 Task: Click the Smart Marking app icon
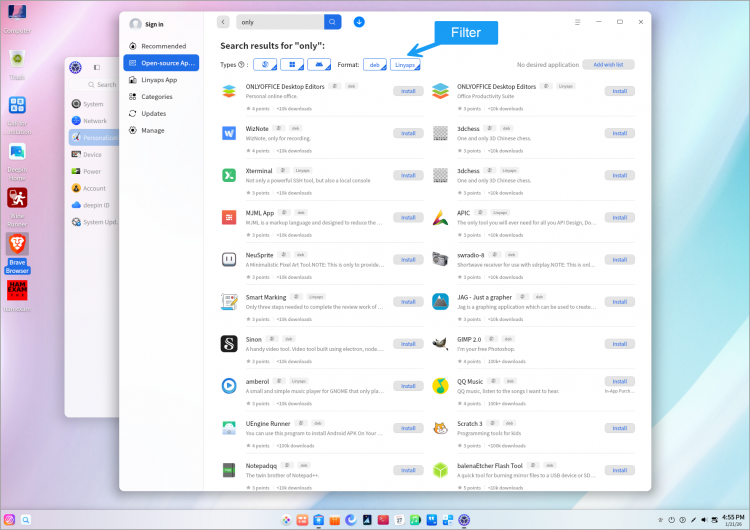[x=229, y=301]
